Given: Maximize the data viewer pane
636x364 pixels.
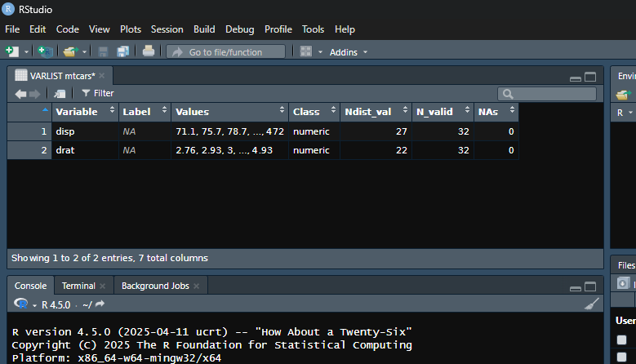Looking at the screenshot, I should (591, 77).
